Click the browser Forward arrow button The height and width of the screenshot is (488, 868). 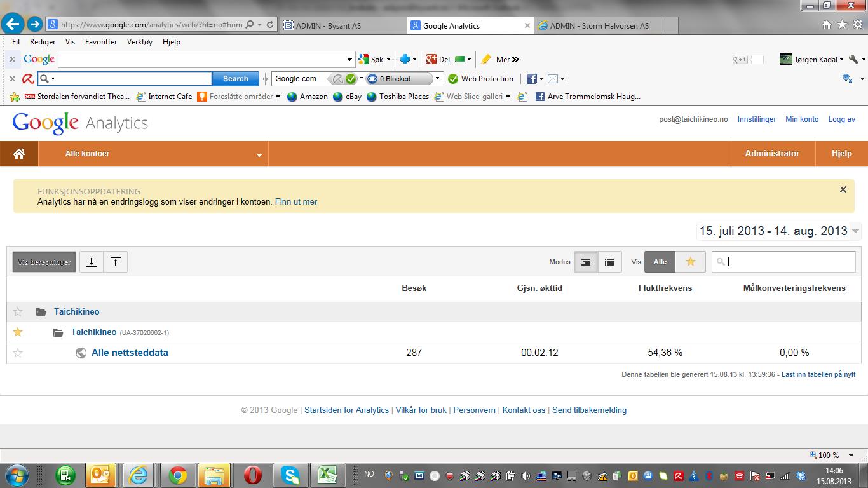pyautogui.click(x=34, y=25)
